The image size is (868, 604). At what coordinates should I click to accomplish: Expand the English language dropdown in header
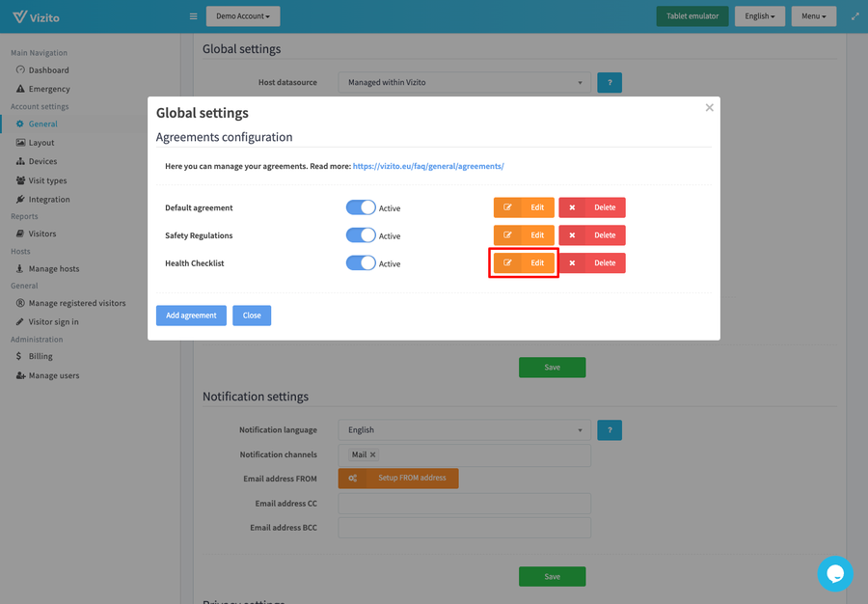759,16
